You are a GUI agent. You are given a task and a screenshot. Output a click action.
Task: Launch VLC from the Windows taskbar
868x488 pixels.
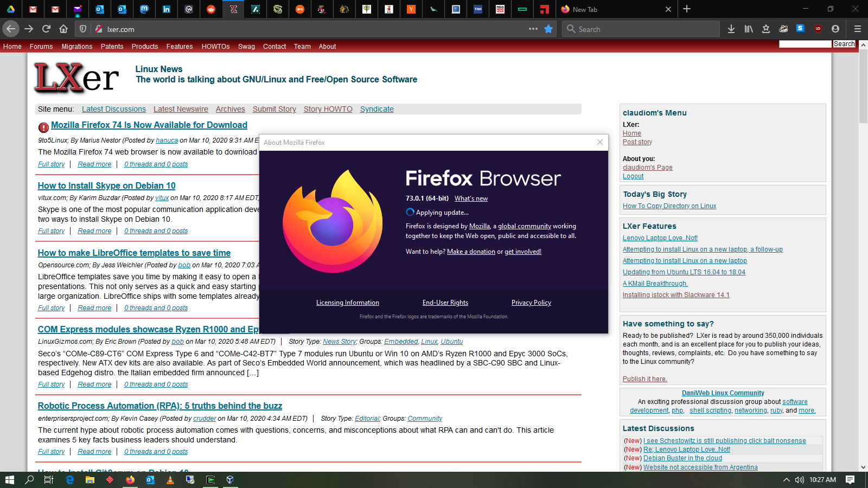click(170, 480)
